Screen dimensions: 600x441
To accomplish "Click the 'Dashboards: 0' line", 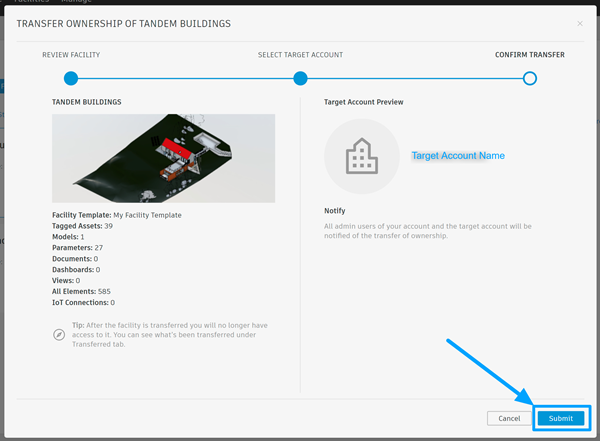I will tap(76, 270).
